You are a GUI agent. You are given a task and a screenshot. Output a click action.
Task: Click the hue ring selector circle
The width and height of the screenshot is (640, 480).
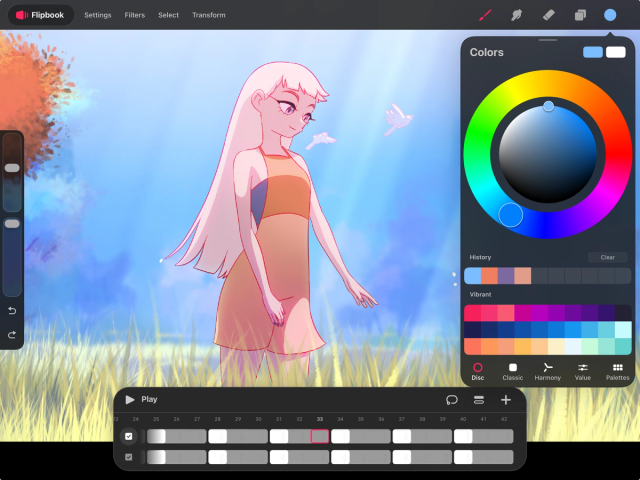point(511,215)
